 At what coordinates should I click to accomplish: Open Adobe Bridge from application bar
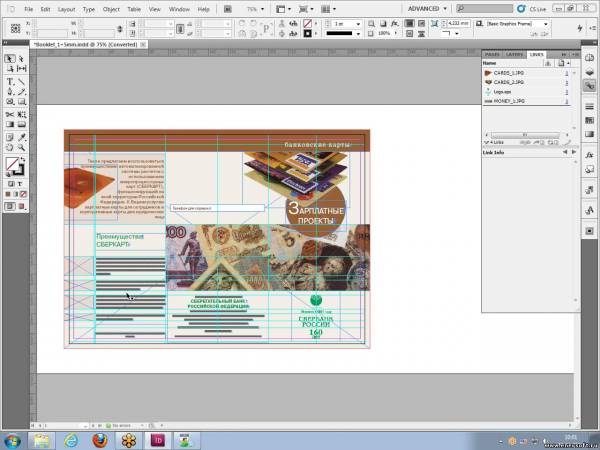(x=228, y=9)
